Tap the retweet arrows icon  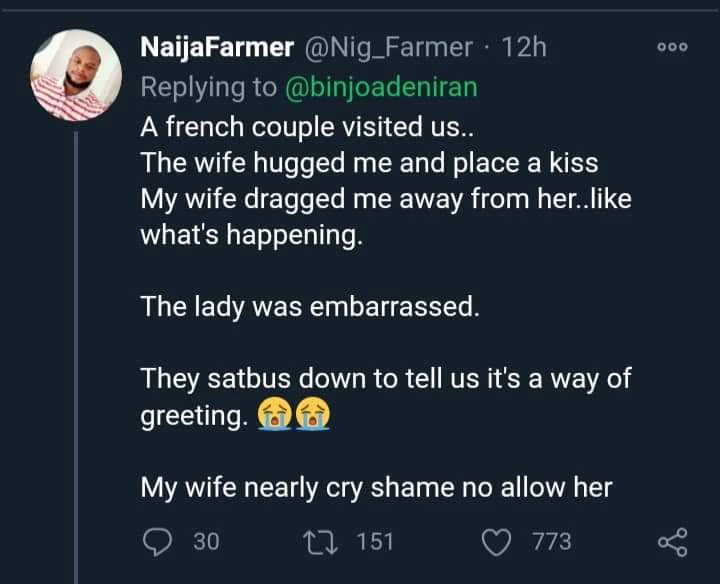coord(323,541)
